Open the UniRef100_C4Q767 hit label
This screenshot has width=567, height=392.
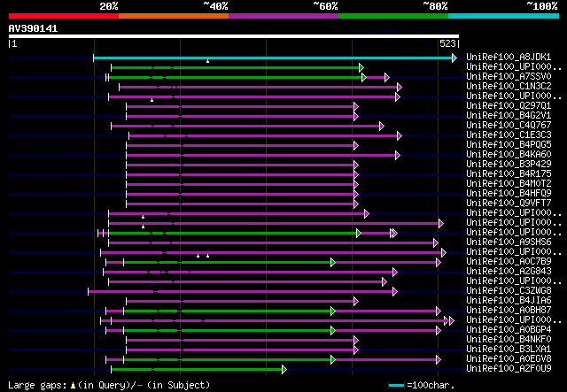[509, 125]
